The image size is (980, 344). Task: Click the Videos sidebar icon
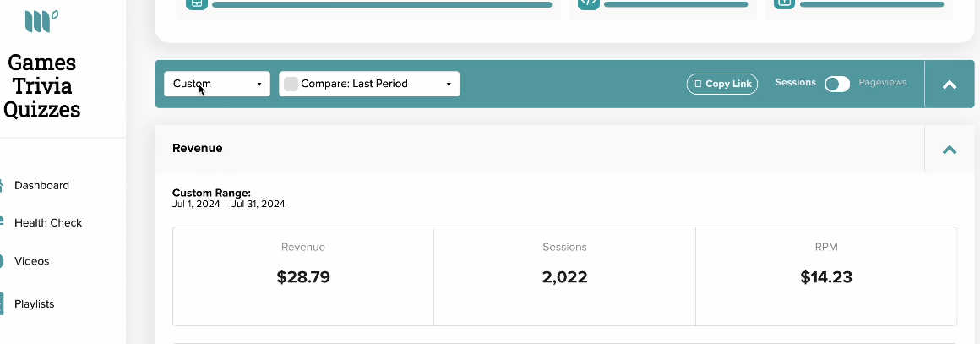[2, 261]
